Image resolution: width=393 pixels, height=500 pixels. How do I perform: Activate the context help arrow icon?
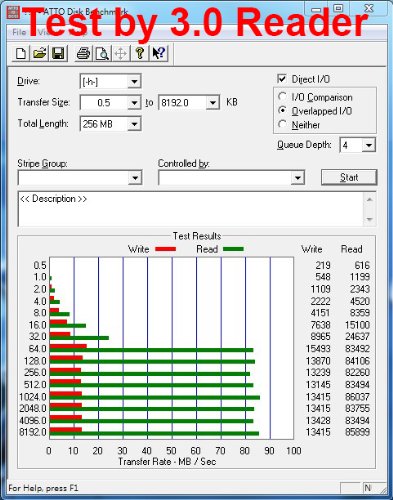point(159,53)
